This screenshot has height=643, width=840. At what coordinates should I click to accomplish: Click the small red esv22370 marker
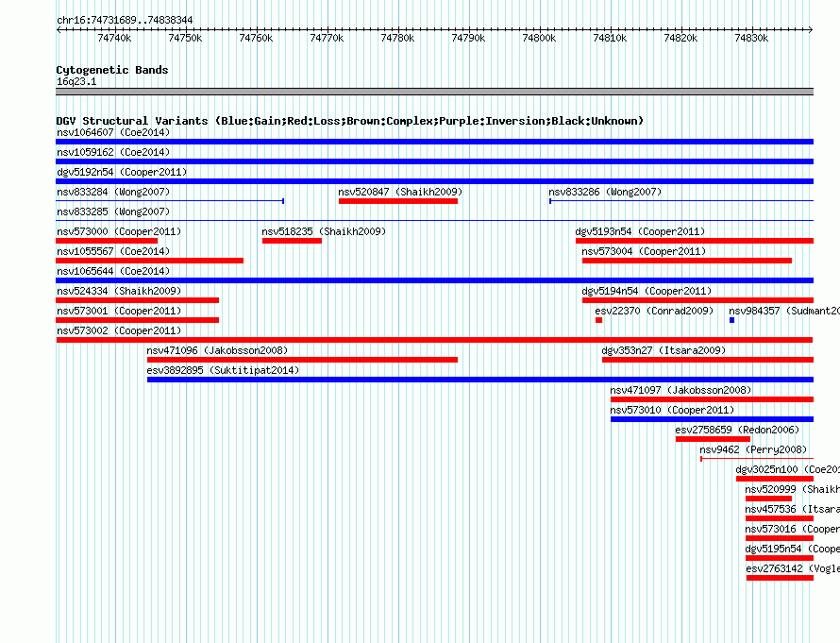click(599, 320)
